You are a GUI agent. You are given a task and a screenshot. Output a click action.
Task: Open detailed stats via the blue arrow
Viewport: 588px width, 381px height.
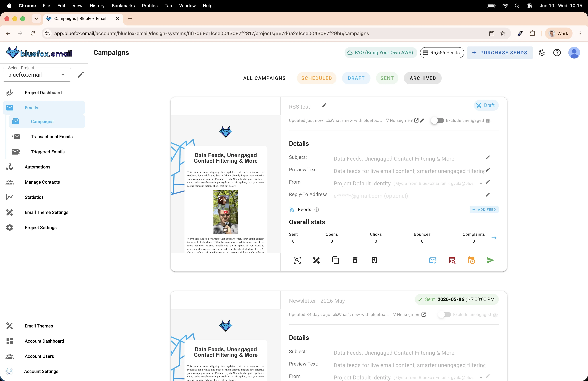494,238
